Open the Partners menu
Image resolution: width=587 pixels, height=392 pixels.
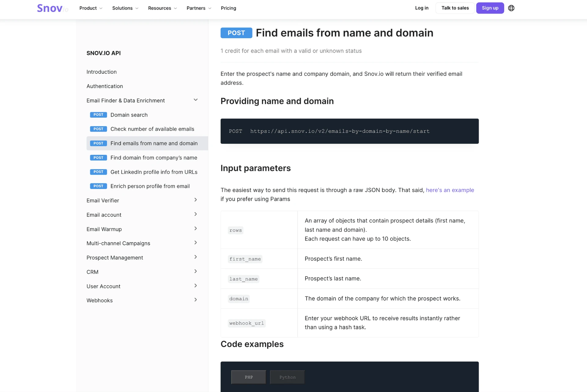click(x=199, y=8)
